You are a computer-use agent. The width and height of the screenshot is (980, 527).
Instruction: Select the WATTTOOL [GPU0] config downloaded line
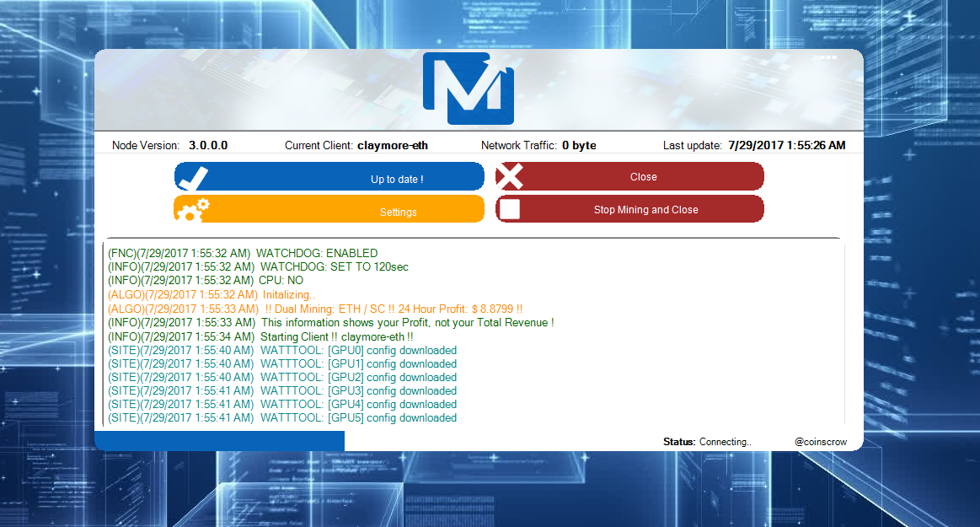(282, 351)
